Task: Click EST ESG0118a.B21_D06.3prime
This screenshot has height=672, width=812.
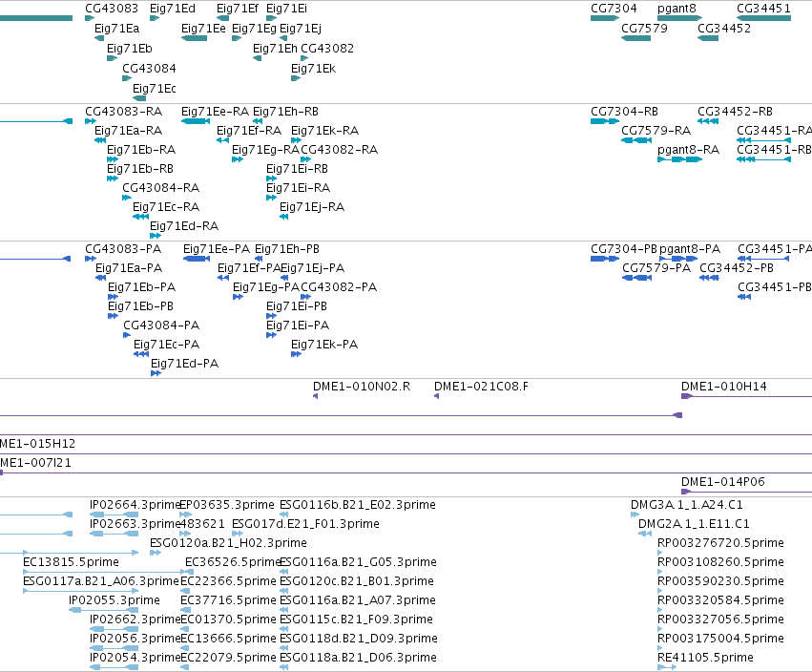Action: click(358, 658)
